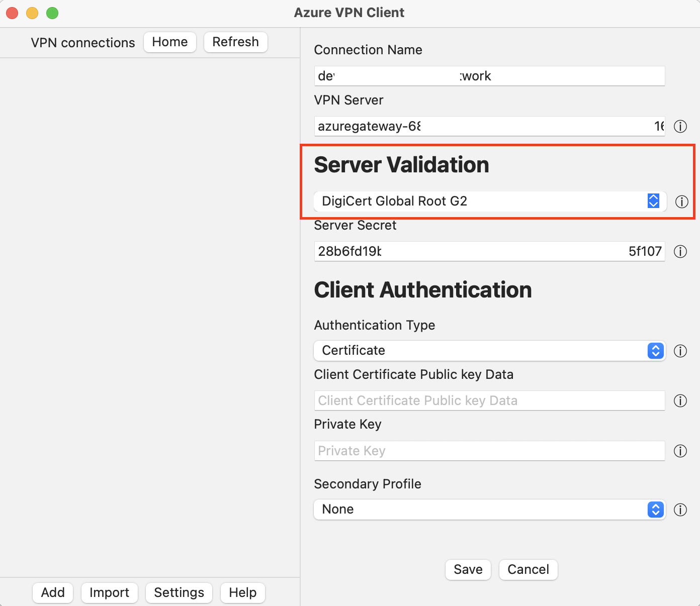700x606 pixels.
Task: Refresh the VPN connections list
Action: 235,42
